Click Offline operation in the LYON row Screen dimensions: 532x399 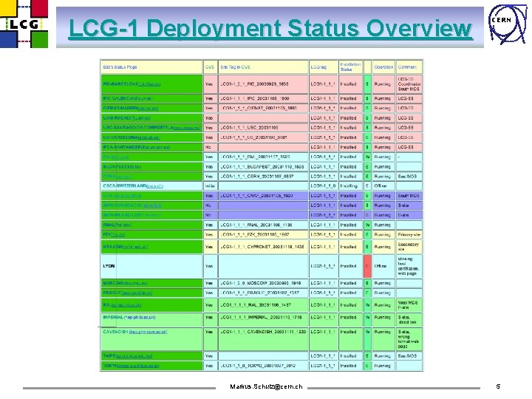(x=381, y=266)
